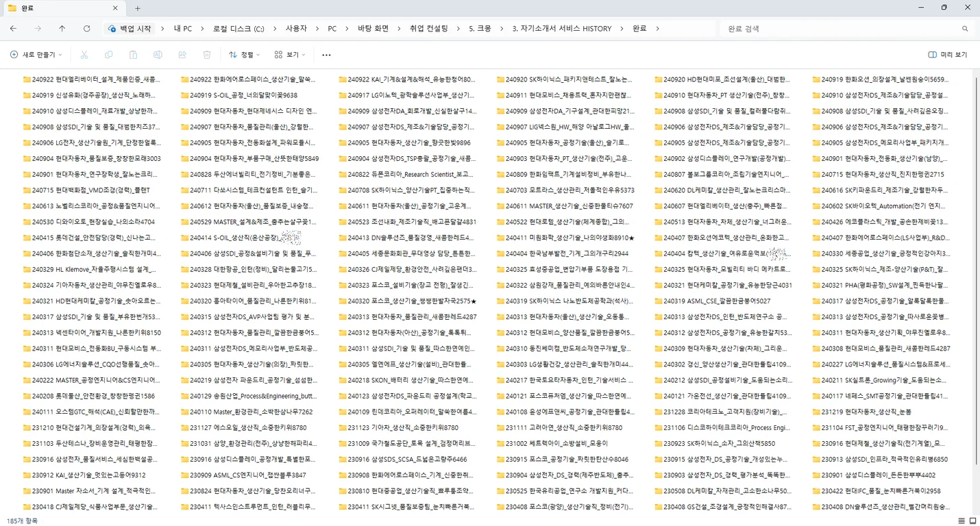The height and width of the screenshot is (526, 980).
Task: Select folder 240919 한화오션_의장설계
Action: (880, 79)
